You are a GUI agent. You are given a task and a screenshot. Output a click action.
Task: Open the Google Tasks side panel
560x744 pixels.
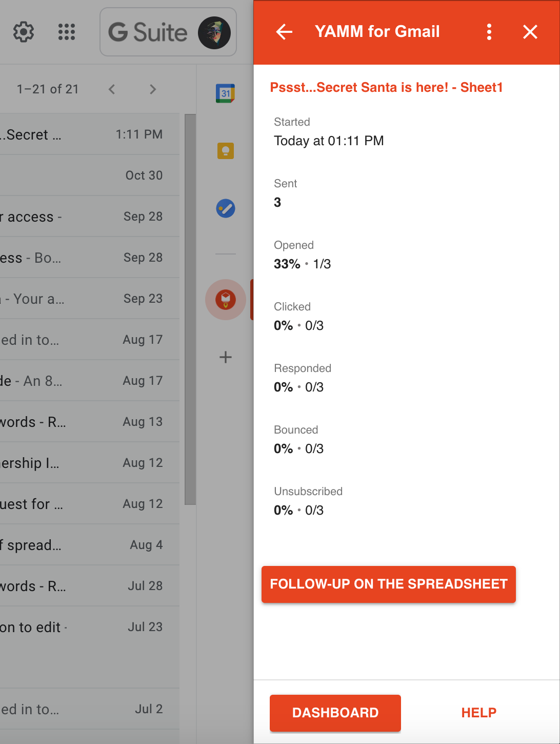(x=226, y=208)
